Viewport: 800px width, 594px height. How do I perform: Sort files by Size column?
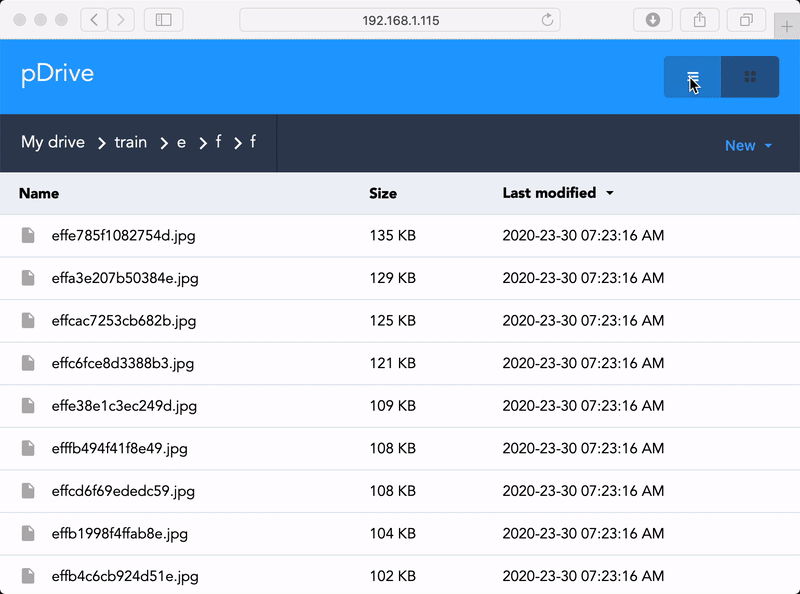click(x=382, y=193)
